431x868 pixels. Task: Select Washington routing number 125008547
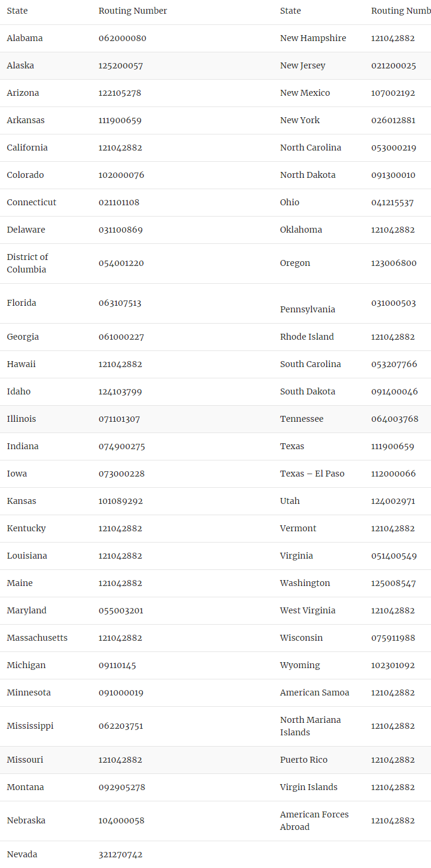(393, 583)
